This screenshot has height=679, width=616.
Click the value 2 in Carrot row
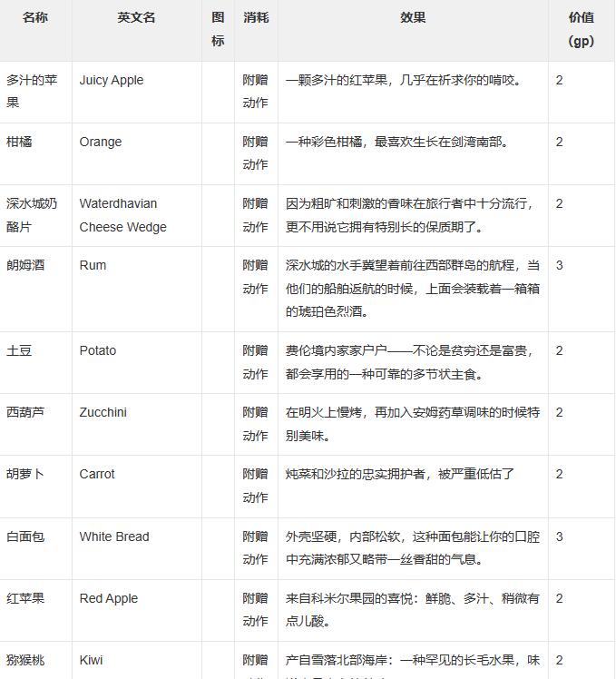coord(559,474)
